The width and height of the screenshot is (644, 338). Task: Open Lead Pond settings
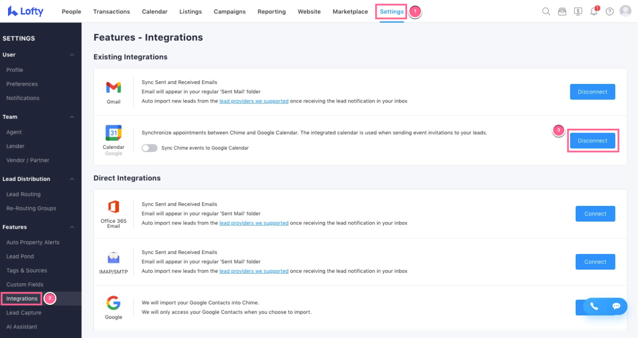point(20,256)
